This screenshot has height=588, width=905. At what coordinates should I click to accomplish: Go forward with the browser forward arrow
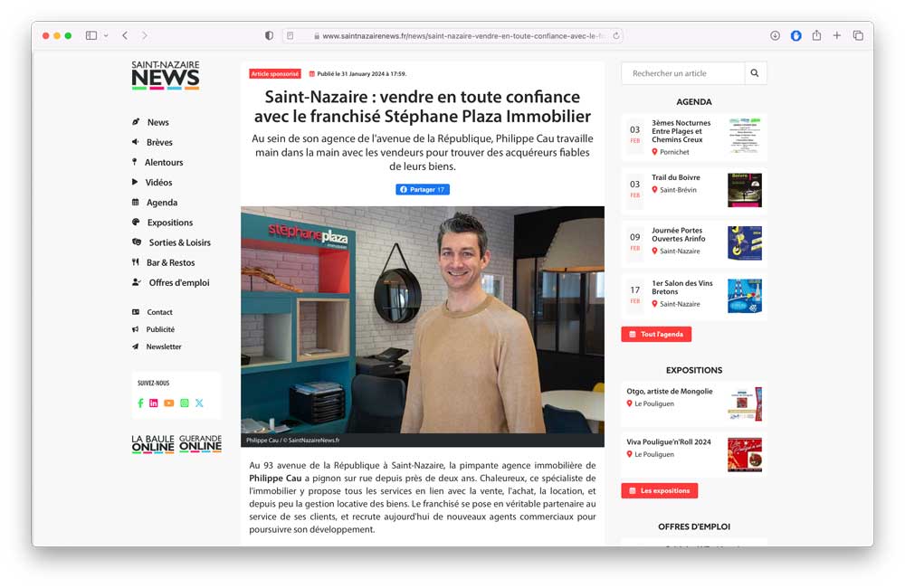point(144,35)
